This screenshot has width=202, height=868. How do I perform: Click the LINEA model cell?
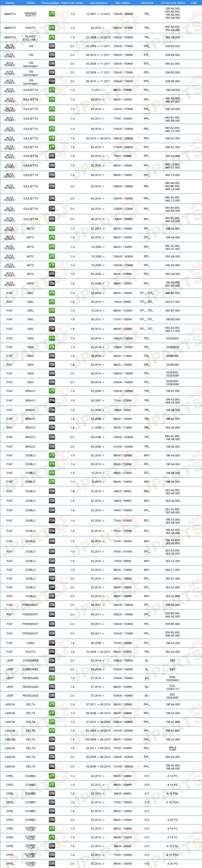click(x=30, y=643)
